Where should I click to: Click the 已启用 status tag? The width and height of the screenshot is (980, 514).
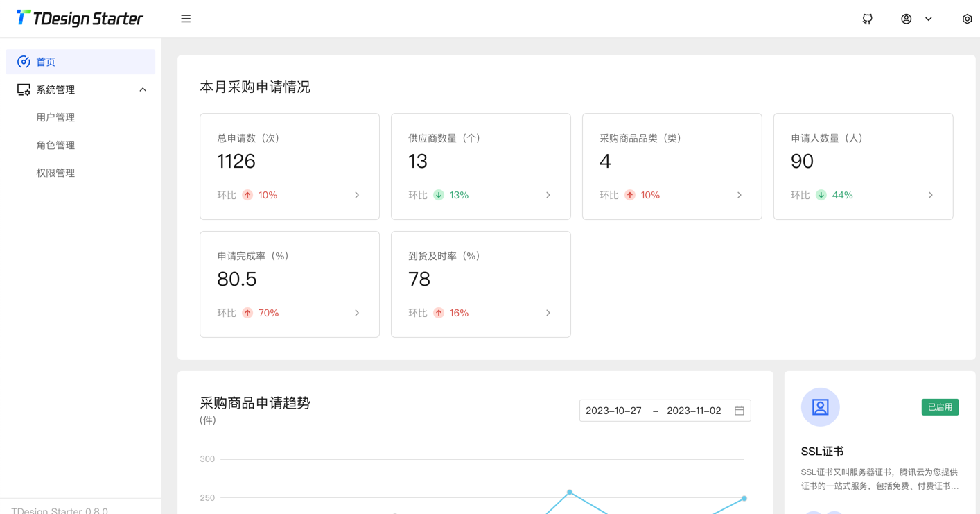pos(940,407)
